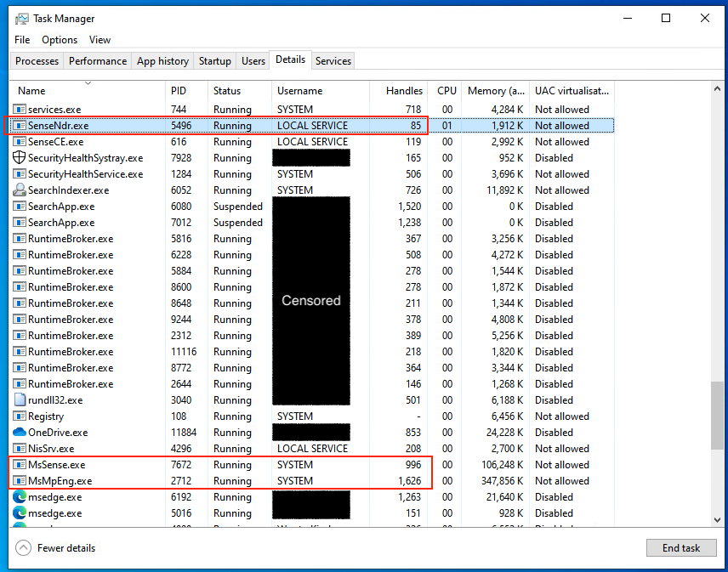Click the Fewer details label
The image size is (728, 572).
[x=66, y=548]
